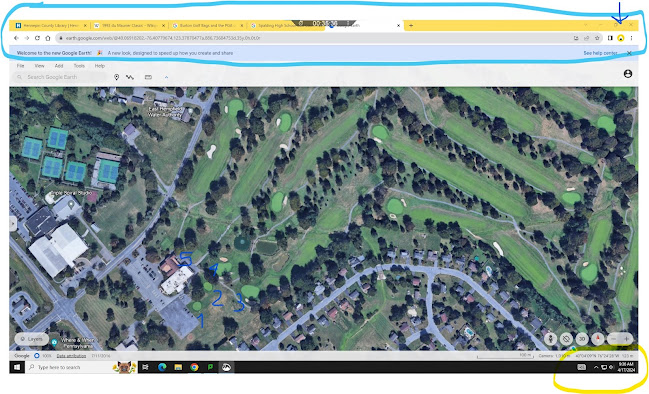Expand the collapsed left sidebar handle
The height and width of the screenshot is (394, 649).
click(12, 223)
